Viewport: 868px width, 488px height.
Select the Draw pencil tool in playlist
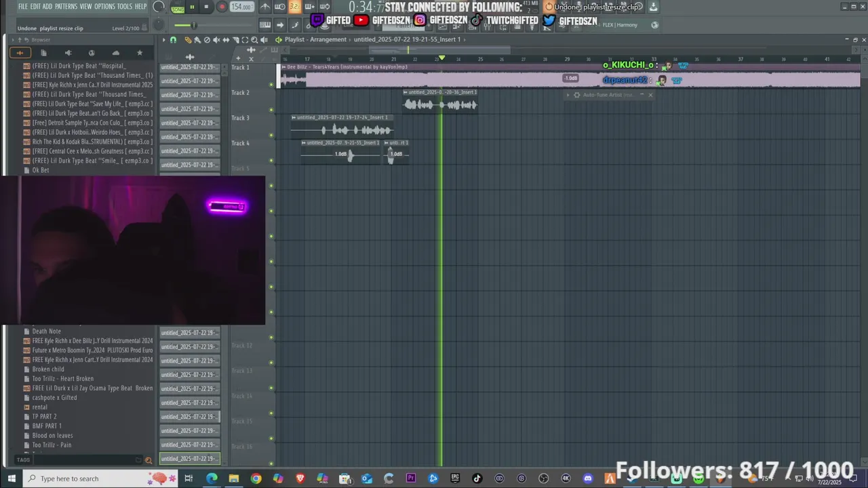(x=188, y=40)
